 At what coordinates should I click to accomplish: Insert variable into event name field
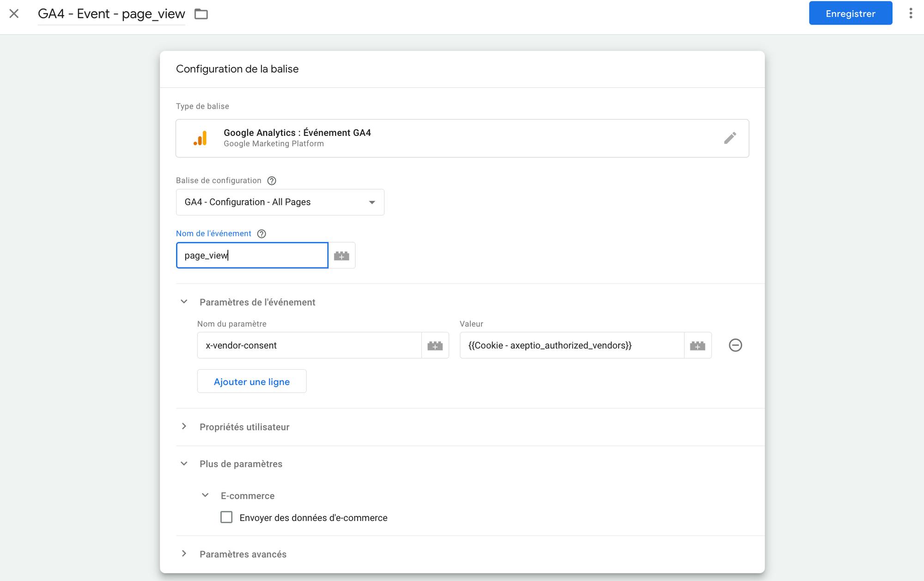click(341, 256)
